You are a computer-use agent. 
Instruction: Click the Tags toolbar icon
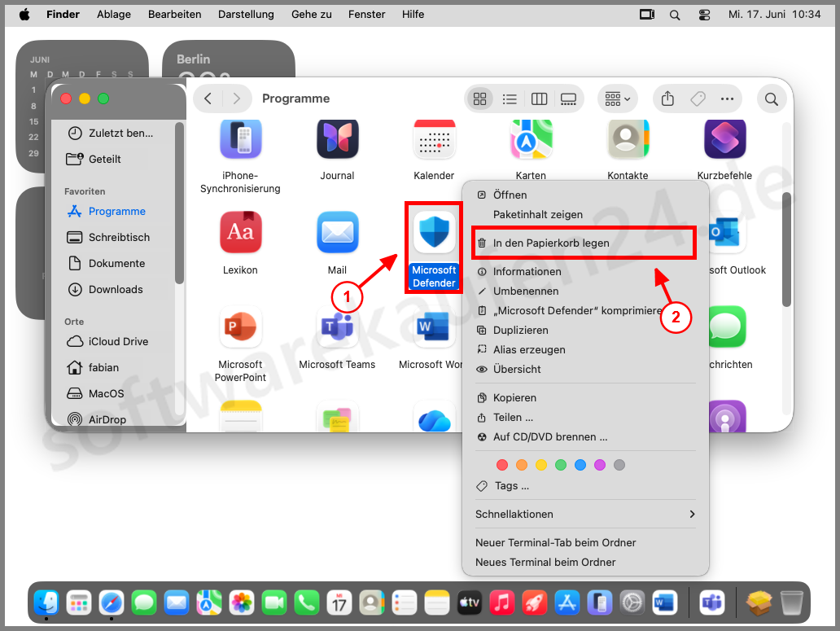[698, 99]
